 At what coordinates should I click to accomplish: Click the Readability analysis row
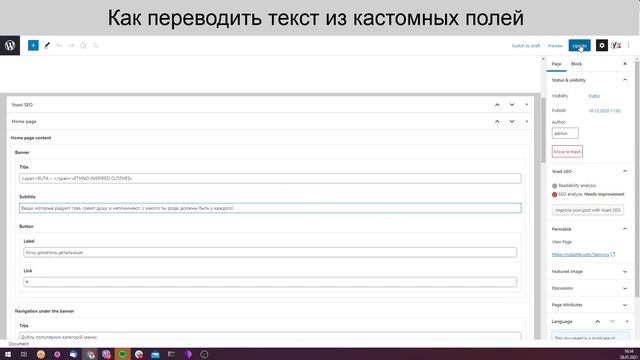[x=574, y=186]
